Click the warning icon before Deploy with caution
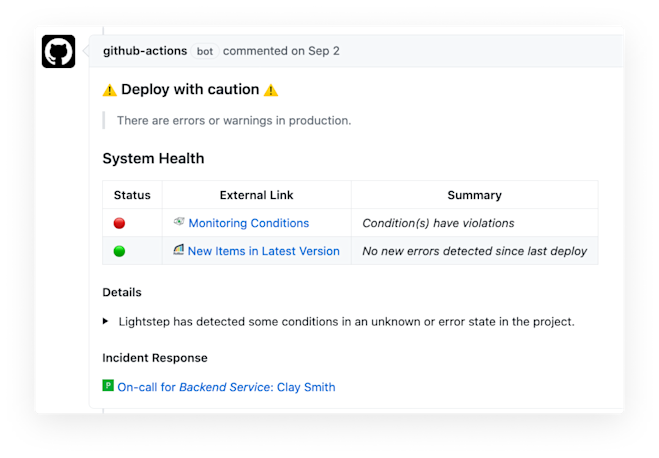 click(110, 90)
